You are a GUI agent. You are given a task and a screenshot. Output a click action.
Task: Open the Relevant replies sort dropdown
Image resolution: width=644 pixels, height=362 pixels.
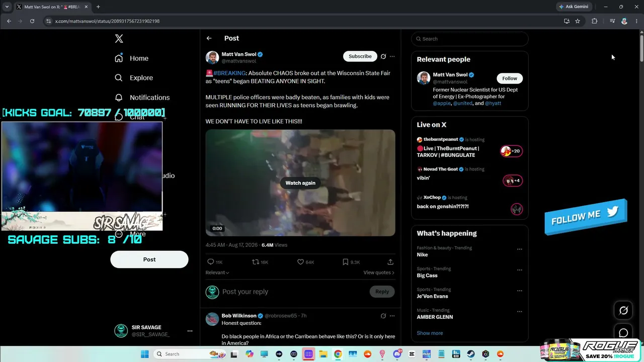217,273
